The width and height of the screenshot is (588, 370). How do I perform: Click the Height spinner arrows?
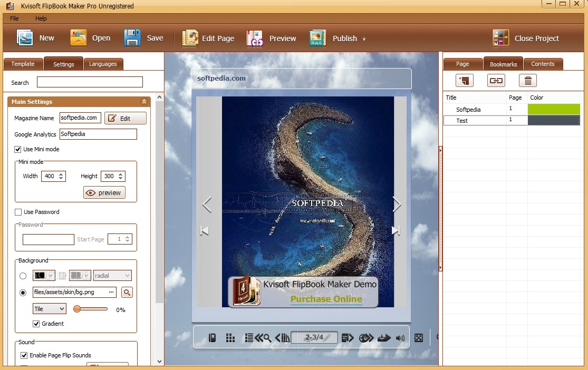click(120, 176)
